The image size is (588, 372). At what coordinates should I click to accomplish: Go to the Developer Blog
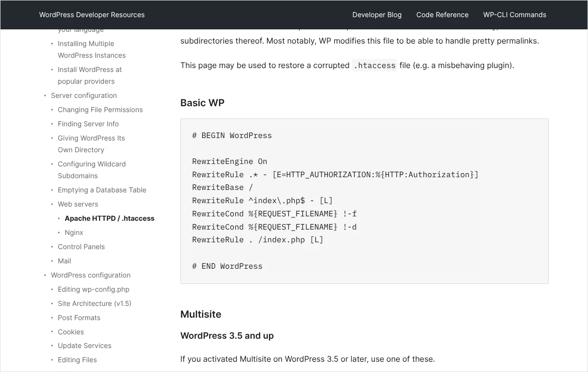point(377,15)
